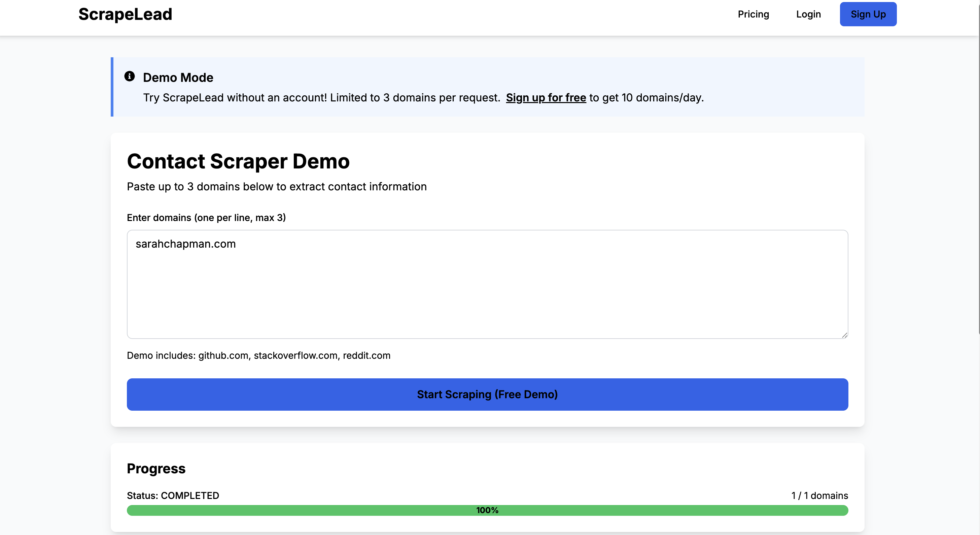Click the 'Demo Mode' banner title
The height and width of the screenshot is (535, 980).
[178, 77]
